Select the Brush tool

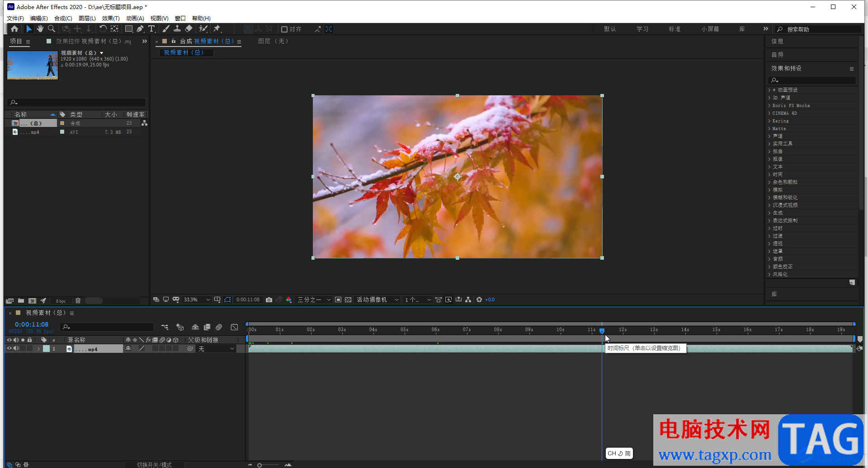166,29
